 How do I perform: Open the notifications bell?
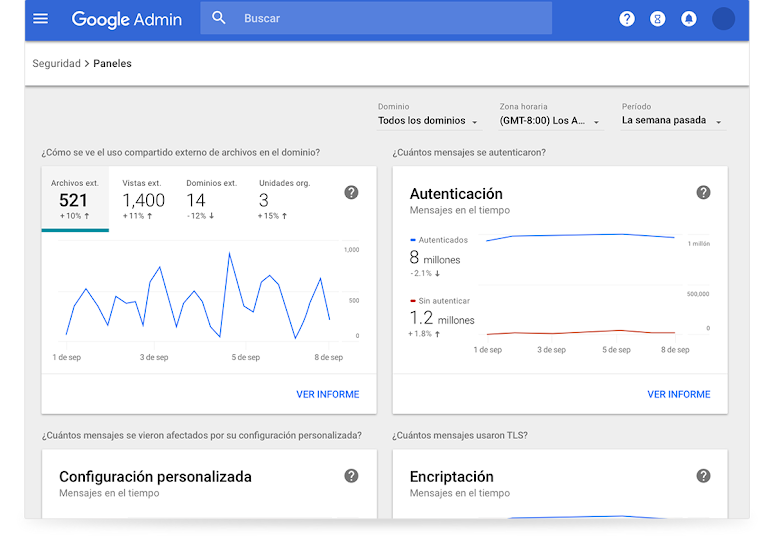point(688,18)
